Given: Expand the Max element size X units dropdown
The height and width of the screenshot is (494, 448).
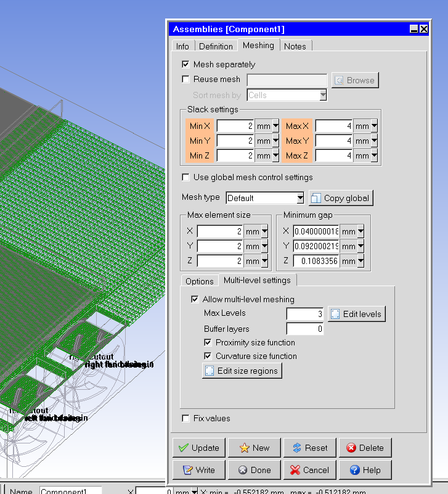Looking at the screenshot, I should coord(264,231).
